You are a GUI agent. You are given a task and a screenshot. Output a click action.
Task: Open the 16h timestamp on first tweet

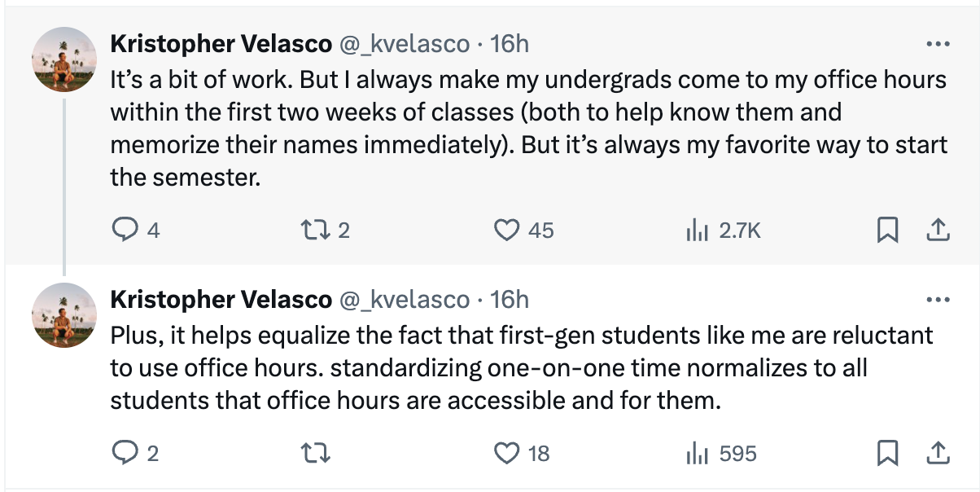[x=510, y=44]
